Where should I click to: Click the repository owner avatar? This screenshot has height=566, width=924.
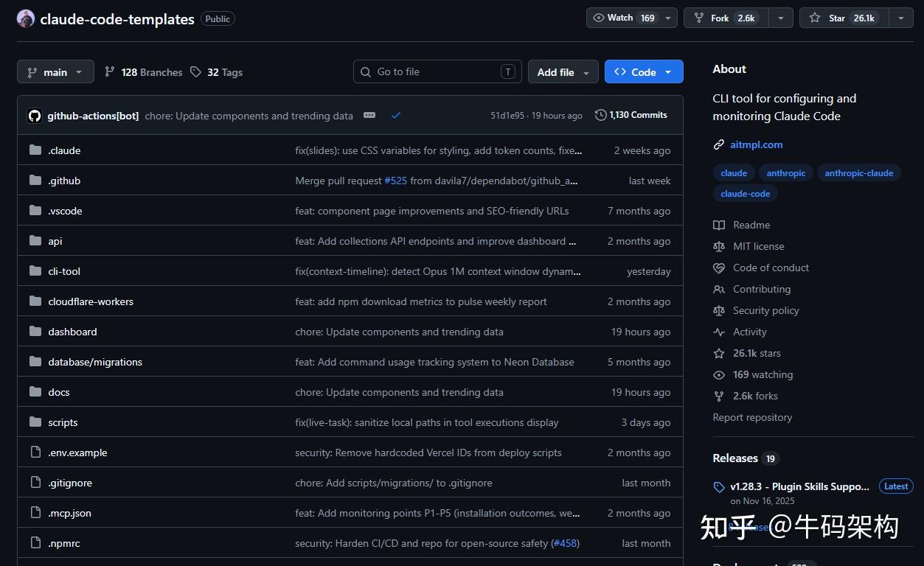pyautogui.click(x=26, y=19)
